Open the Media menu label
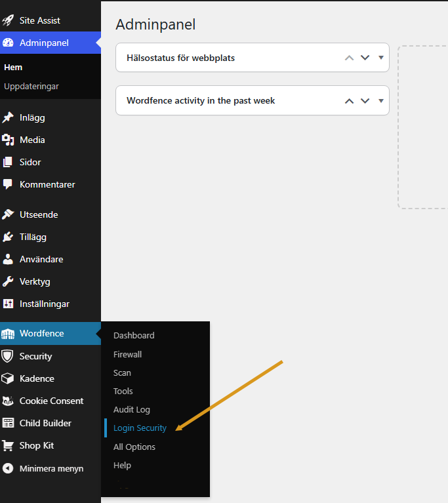The height and width of the screenshot is (503, 448). pos(32,140)
